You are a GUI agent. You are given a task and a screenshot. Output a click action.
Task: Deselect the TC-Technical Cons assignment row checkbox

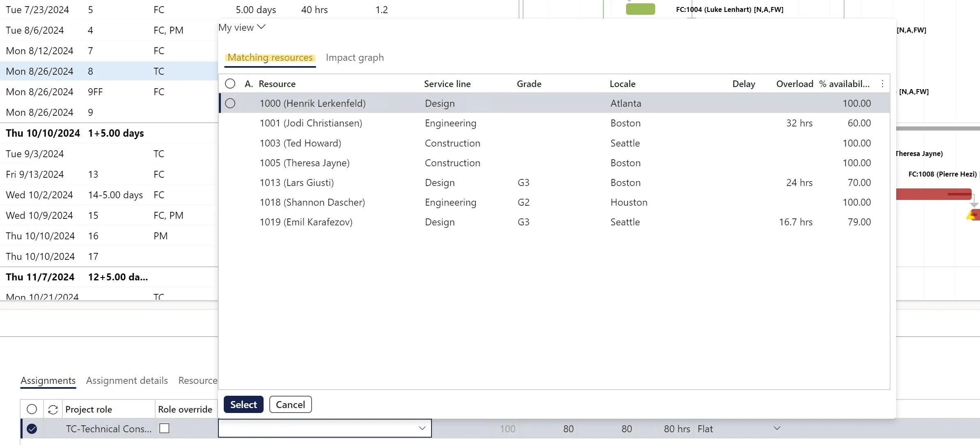pyautogui.click(x=32, y=429)
